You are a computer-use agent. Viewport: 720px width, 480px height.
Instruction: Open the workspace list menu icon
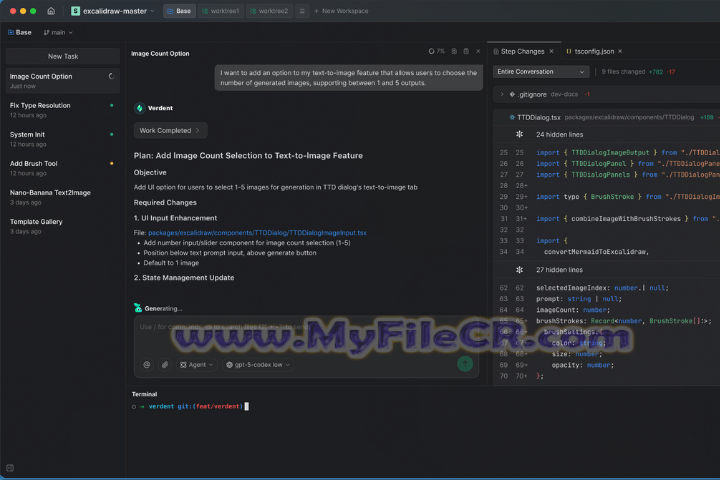coord(302,11)
